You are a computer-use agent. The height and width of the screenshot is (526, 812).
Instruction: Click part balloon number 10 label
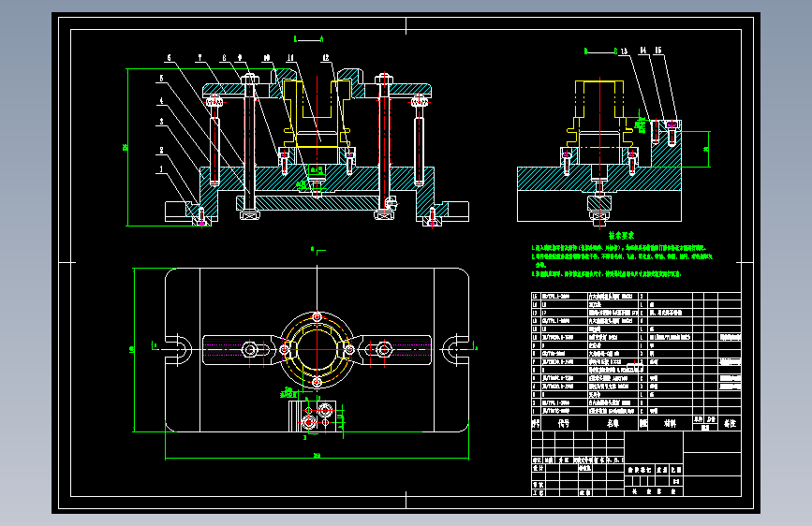tap(267, 58)
